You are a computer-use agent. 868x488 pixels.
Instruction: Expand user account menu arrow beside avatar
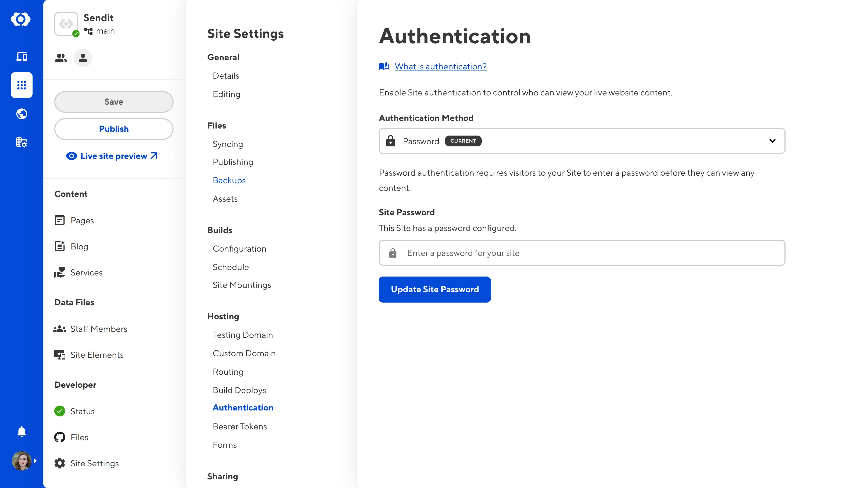35,461
